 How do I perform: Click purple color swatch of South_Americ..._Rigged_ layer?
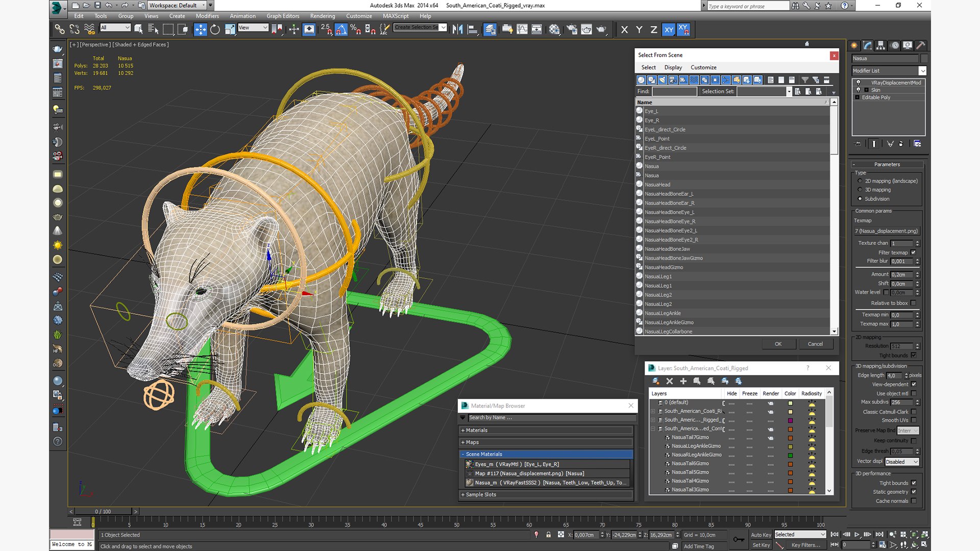pyautogui.click(x=790, y=420)
